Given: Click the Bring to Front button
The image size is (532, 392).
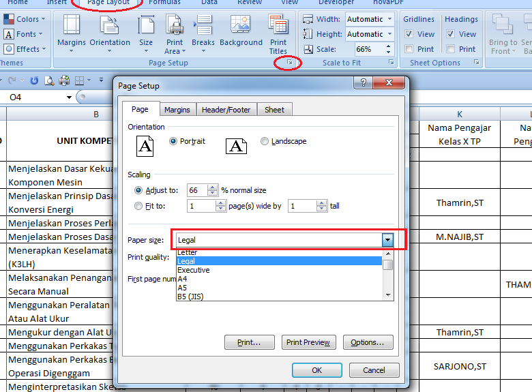Looking at the screenshot, I should tap(503, 34).
